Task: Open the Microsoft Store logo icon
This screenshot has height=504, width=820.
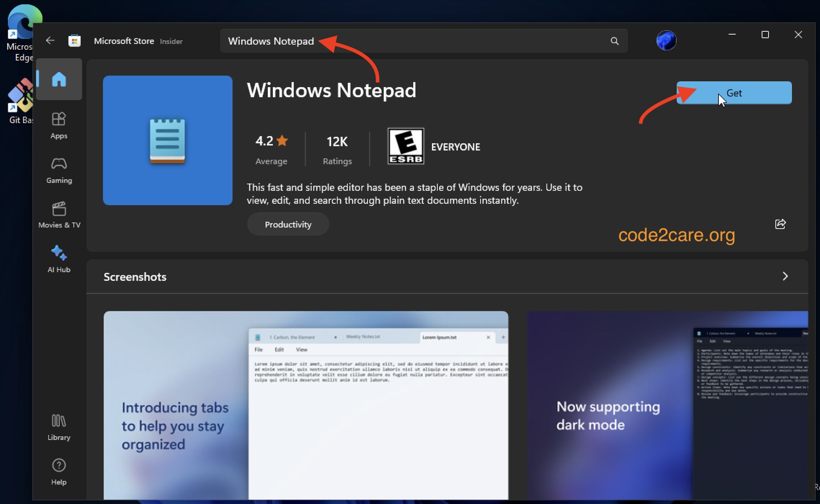Action: point(75,40)
